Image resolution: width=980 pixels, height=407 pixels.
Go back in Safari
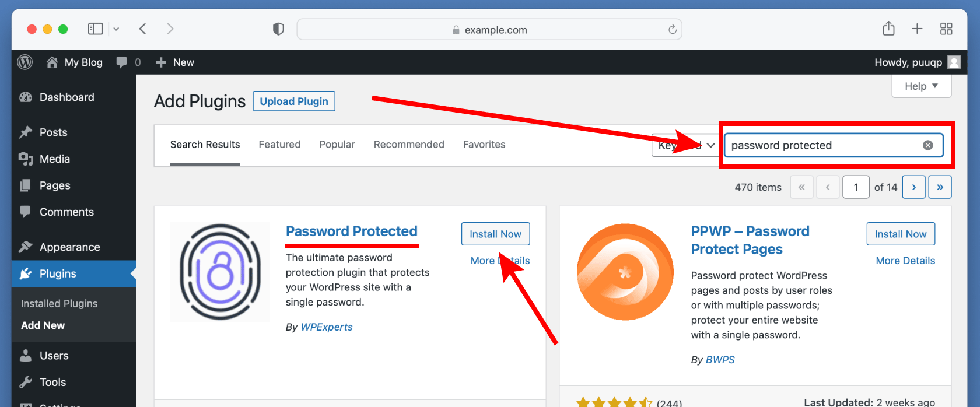point(142,29)
